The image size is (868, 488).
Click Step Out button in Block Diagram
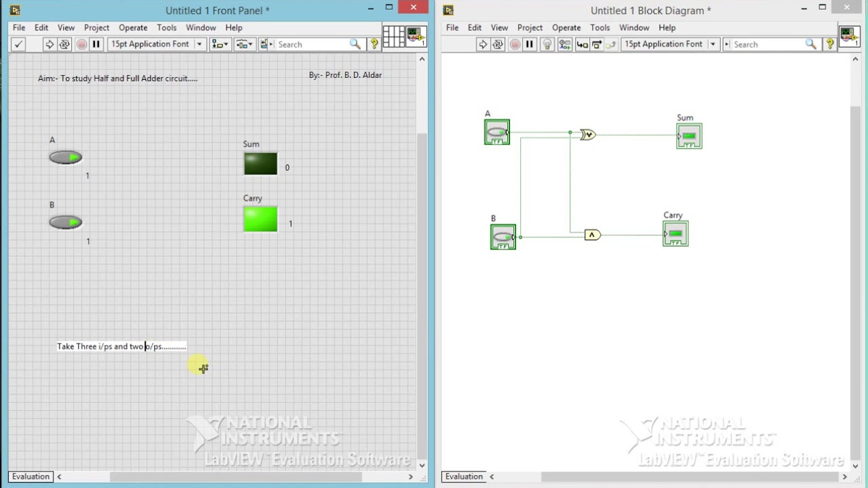pos(610,44)
